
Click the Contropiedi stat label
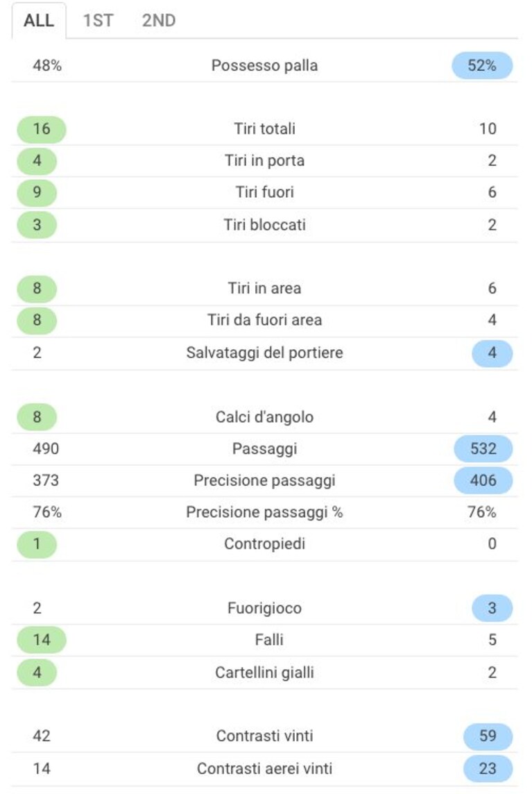tap(264, 544)
